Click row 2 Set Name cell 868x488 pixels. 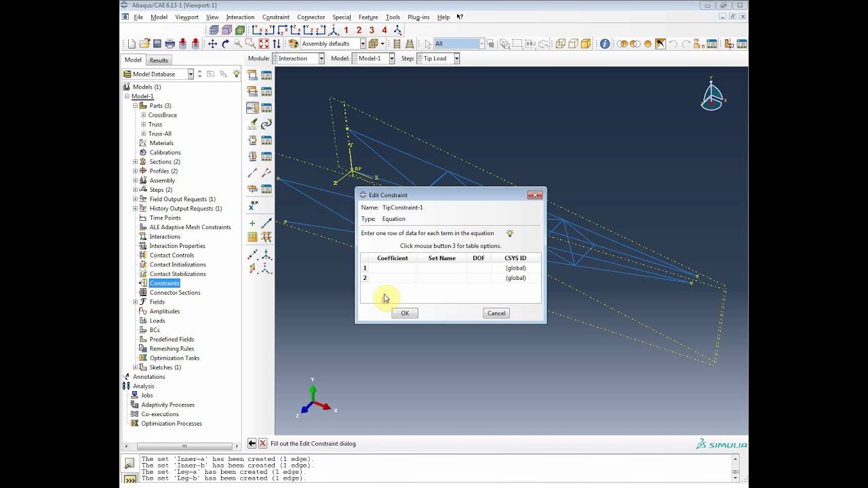[441, 278]
